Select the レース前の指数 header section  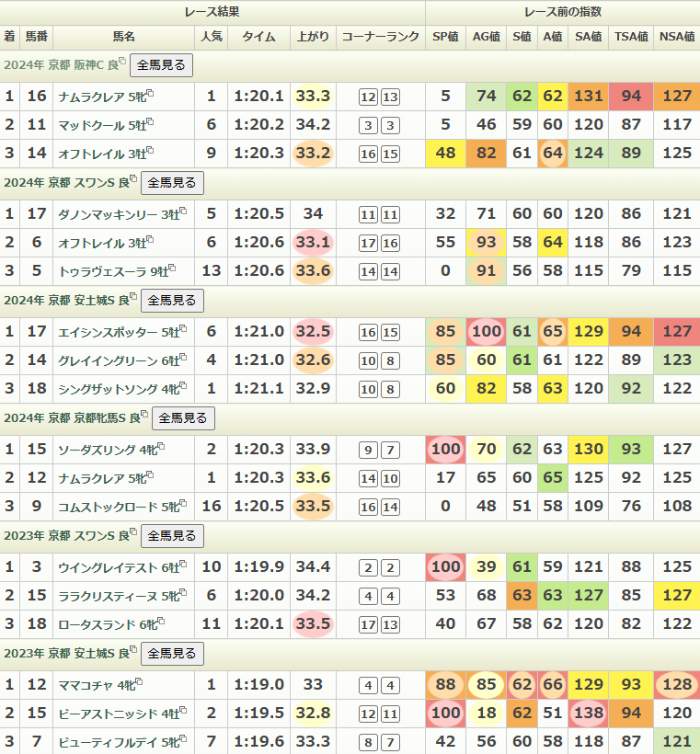tap(562, 12)
